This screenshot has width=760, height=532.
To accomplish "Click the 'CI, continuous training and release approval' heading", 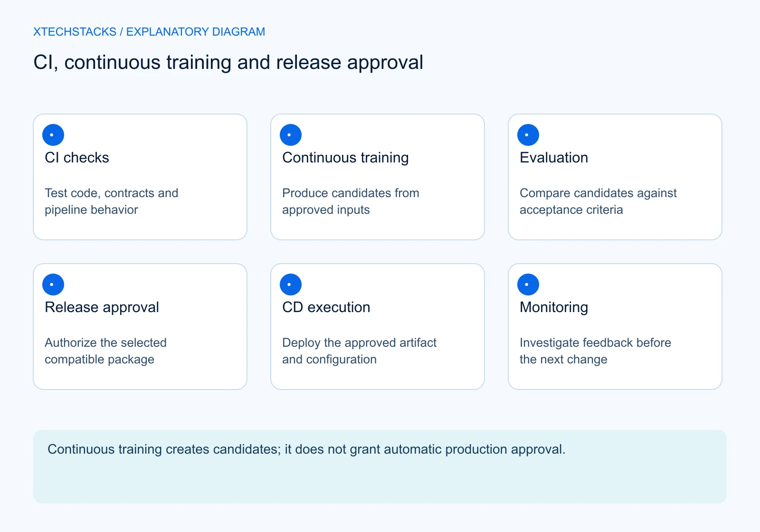I will tap(228, 63).
